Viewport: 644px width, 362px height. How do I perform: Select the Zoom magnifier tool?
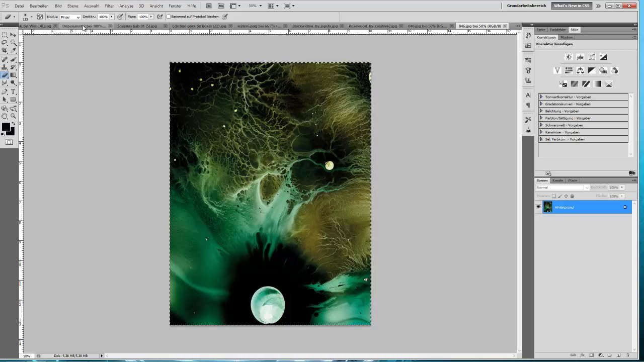[13, 116]
